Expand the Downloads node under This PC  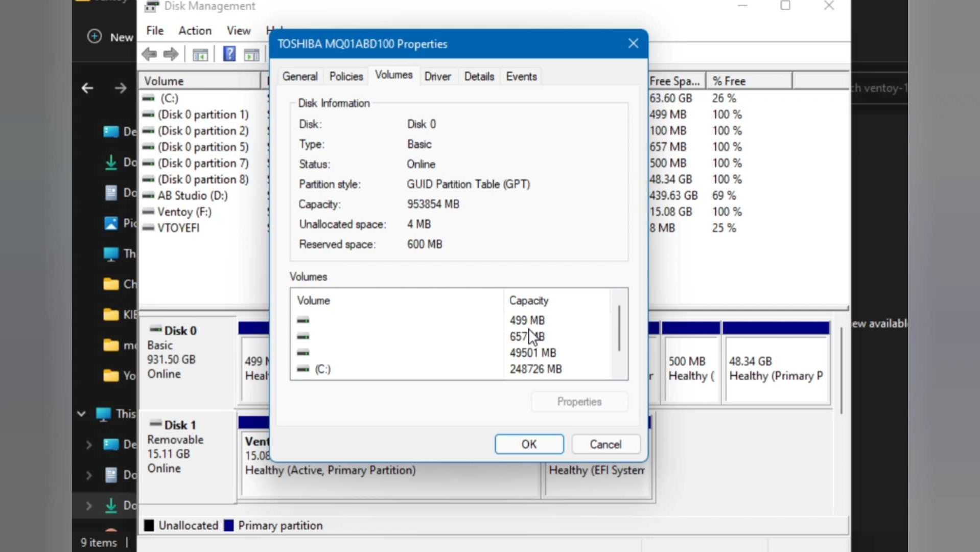[x=88, y=506]
